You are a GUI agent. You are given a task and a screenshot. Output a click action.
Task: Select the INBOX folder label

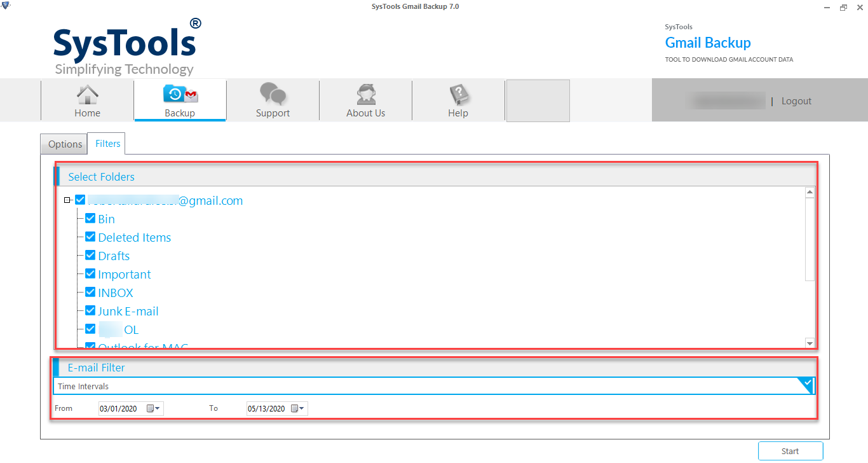coord(115,293)
